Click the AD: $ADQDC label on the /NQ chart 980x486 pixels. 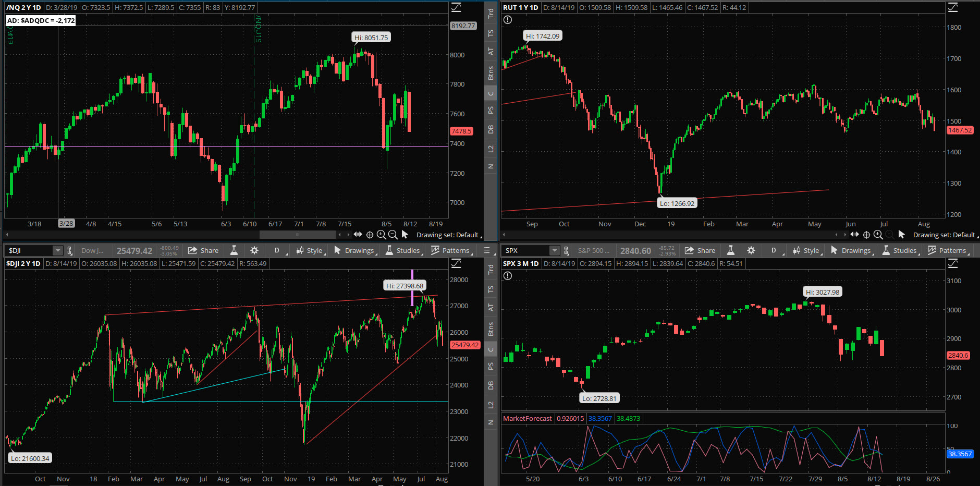pos(41,20)
